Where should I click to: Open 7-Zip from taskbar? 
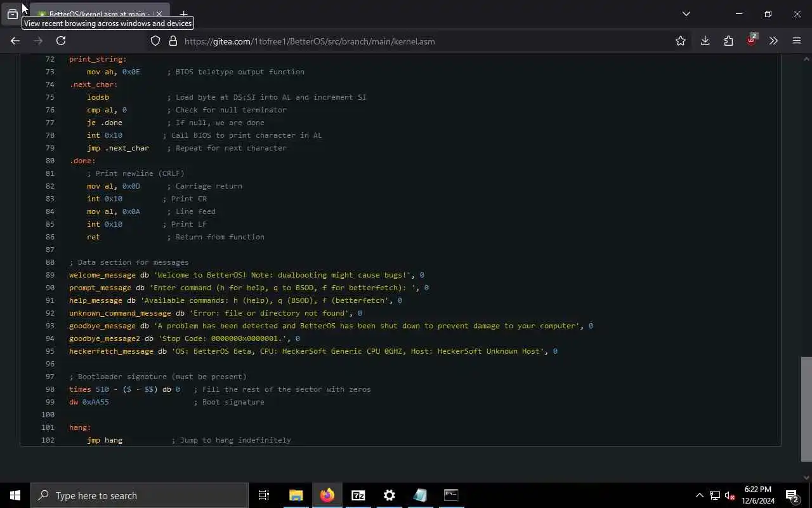[358, 495]
